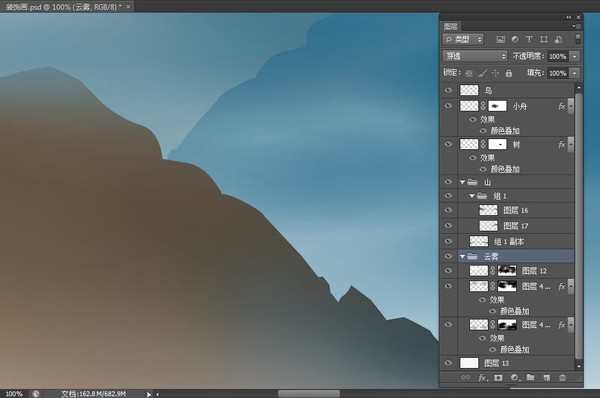
Task: Add layer style fx button at panel bottom
Action: [x=482, y=378]
